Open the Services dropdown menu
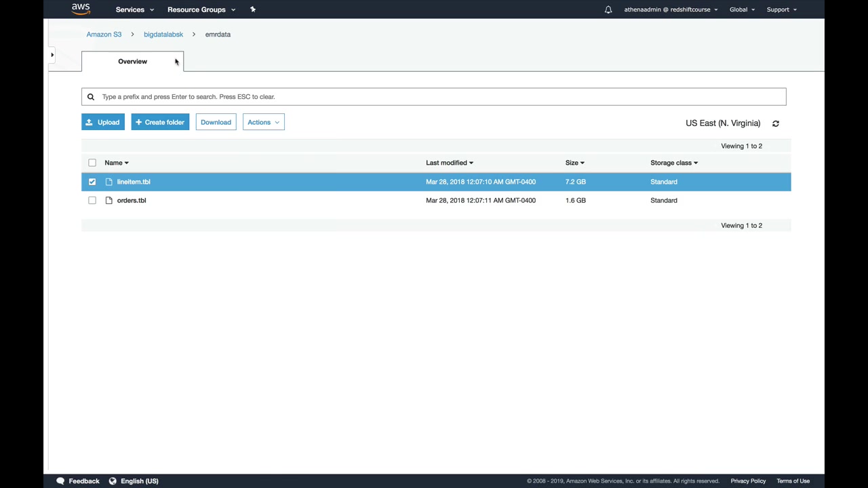The width and height of the screenshot is (868, 488). 135,9
